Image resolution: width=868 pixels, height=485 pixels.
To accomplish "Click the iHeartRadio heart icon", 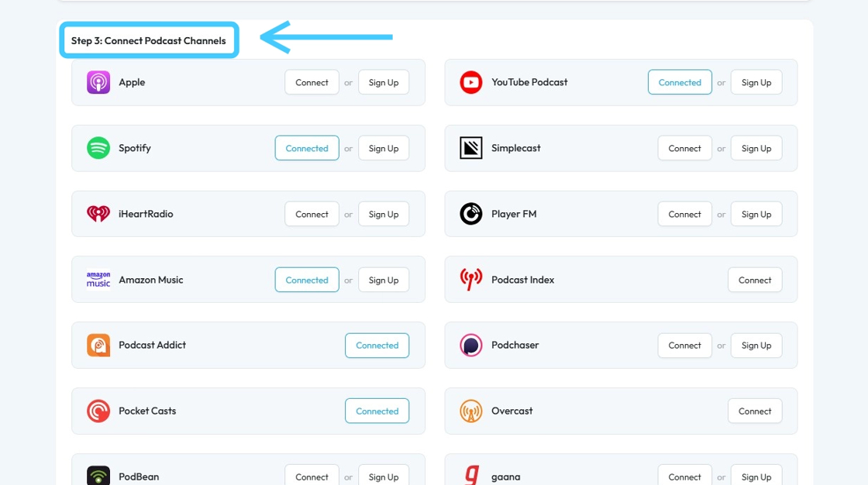I will click(98, 214).
